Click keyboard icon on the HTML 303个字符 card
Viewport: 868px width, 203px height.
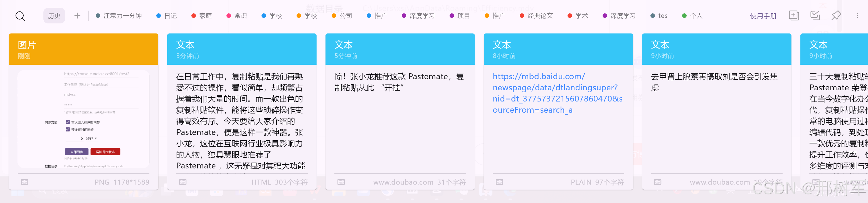pos(183,182)
